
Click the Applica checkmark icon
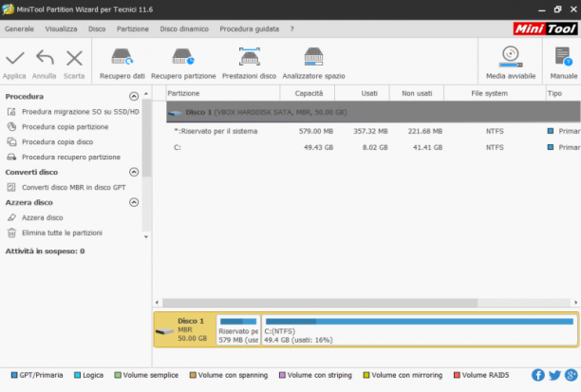coord(15,58)
